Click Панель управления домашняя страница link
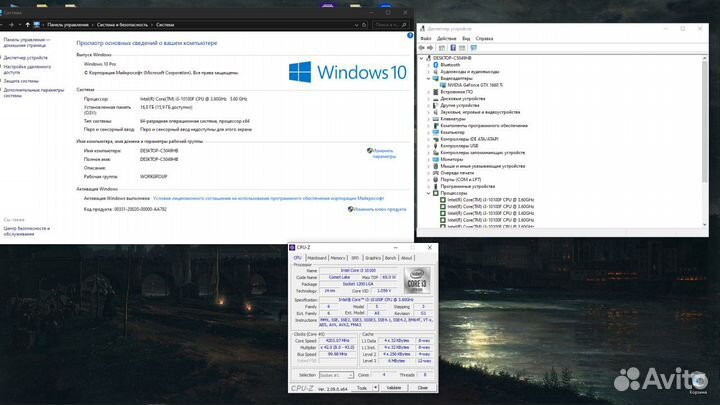The image size is (720, 405). (x=26, y=42)
